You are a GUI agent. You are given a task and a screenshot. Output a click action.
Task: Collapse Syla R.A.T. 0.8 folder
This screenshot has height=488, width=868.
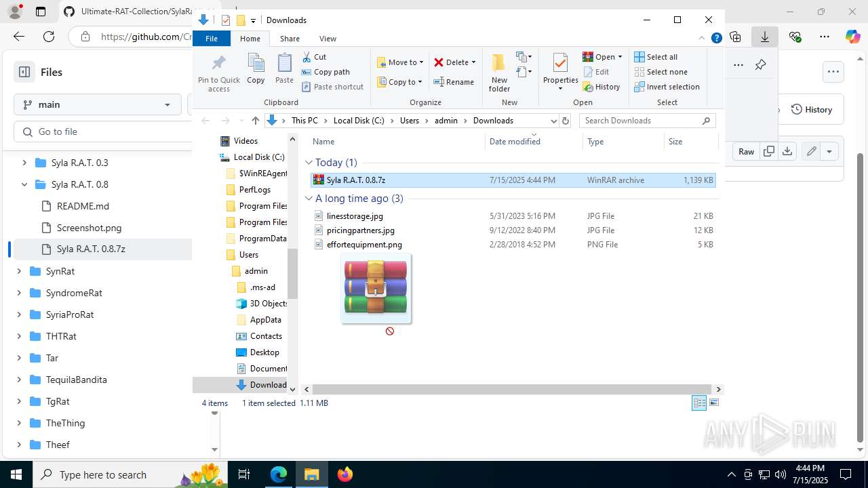coord(24,184)
